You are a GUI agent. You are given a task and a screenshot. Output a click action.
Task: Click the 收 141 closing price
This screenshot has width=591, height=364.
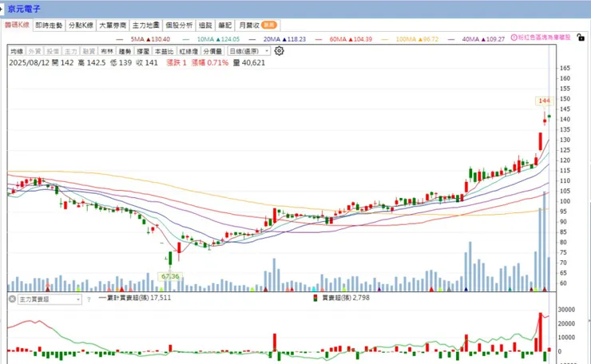[147, 62]
